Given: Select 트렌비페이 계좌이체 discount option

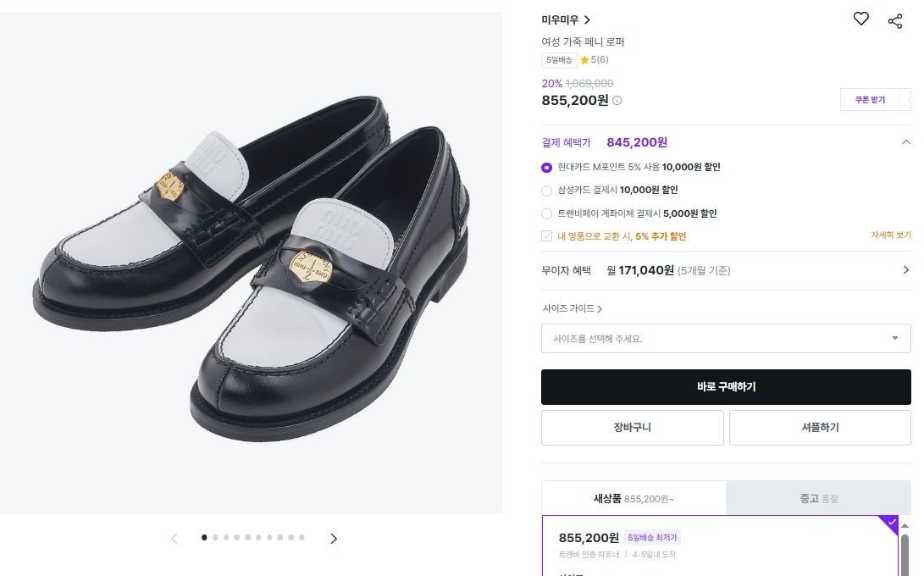Looking at the screenshot, I should click(546, 213).
